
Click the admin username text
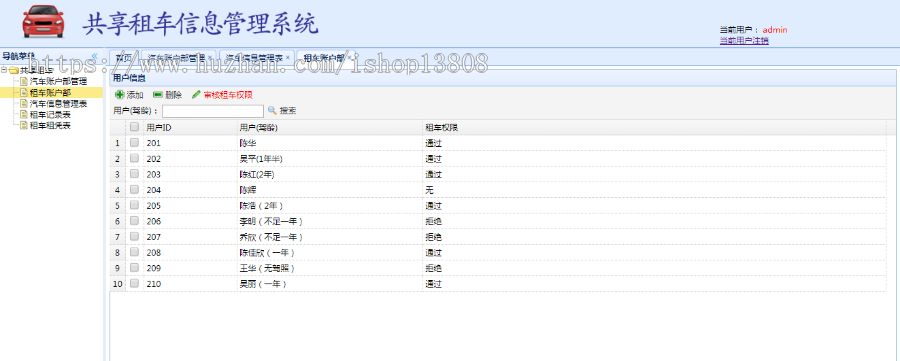[775, 30]
